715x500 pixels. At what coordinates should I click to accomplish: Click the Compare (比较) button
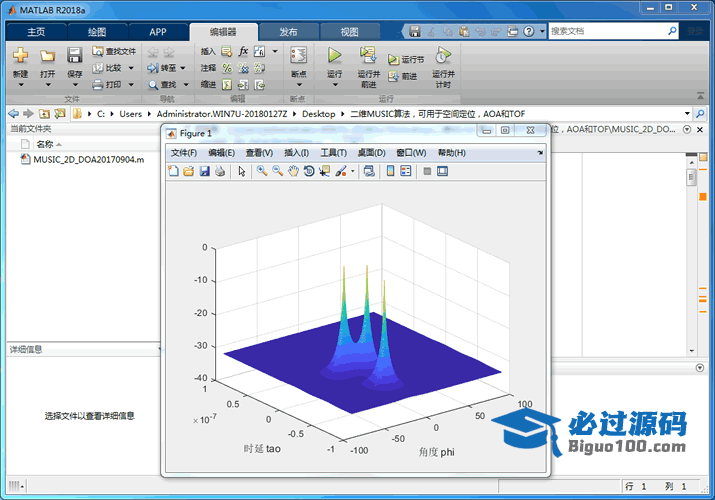[x=107, y=68]
